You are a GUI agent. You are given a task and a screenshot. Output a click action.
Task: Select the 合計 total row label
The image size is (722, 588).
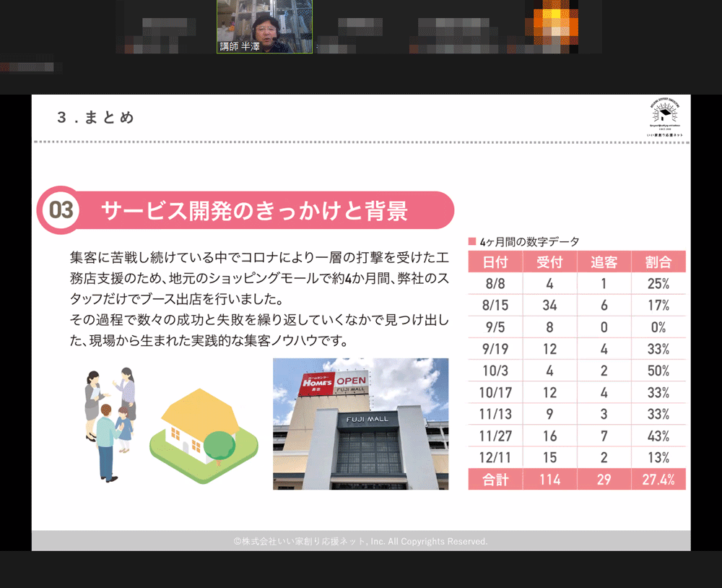tap(495, 480)
